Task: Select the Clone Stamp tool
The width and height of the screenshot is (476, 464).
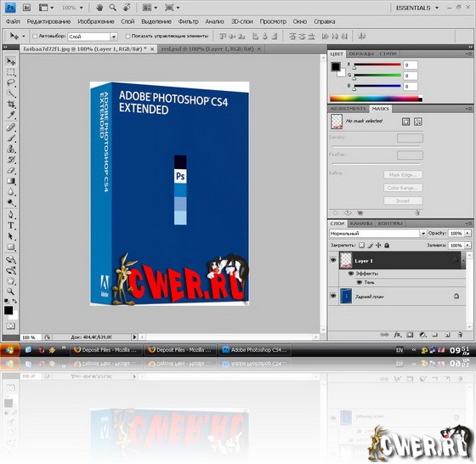Action: 10,149
